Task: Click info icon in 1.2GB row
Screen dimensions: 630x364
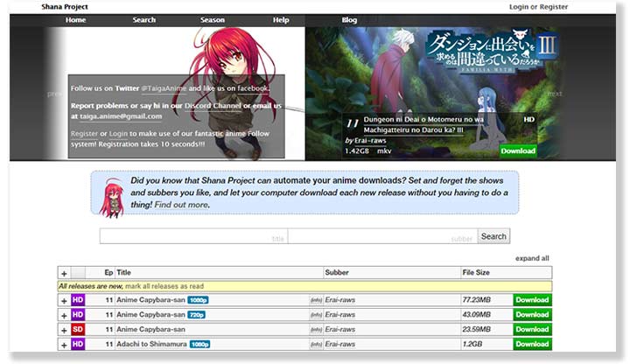Action: coord(316,345)
